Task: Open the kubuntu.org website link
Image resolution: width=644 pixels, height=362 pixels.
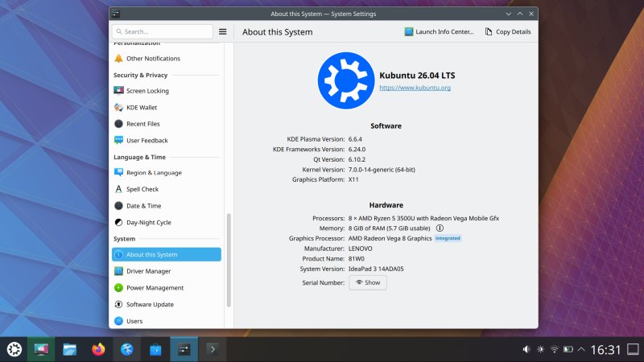Action: point(415,88)
